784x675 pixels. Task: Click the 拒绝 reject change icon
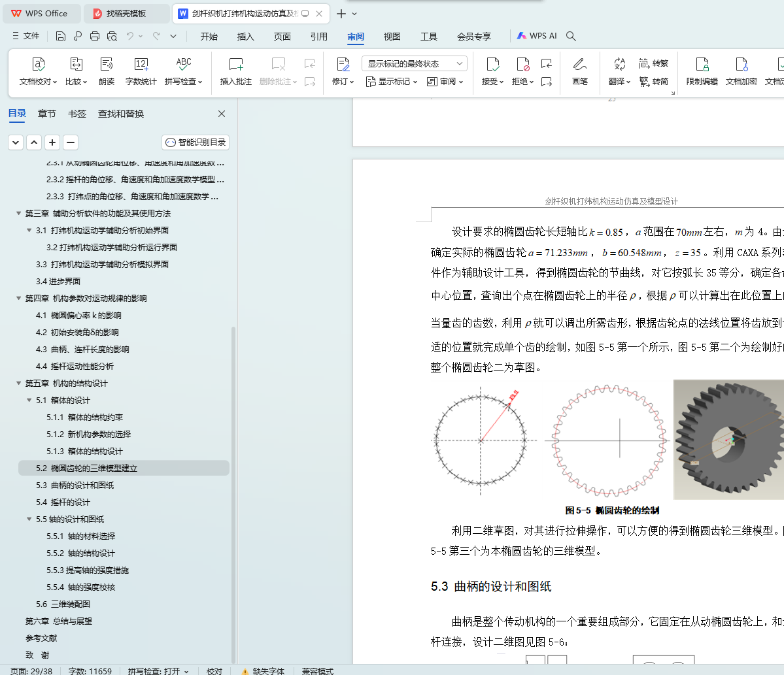522,65
